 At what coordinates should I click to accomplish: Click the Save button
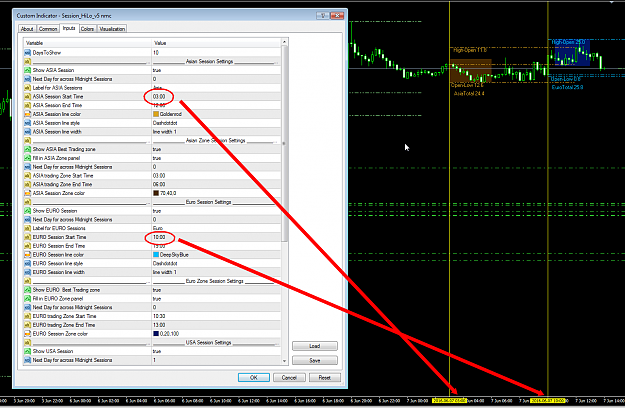click(x=314, y=360)
